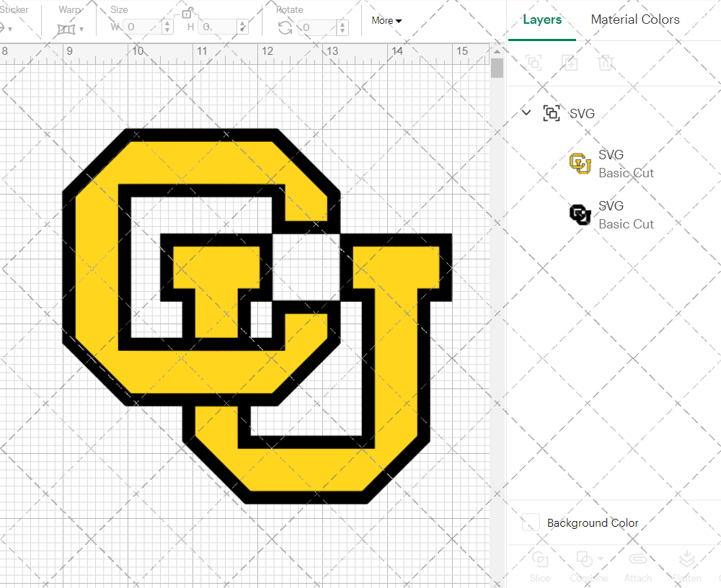The image size is (721, 588).
Task: Click the canvas vertical scrollbar thumb
Action: [497, 68]
